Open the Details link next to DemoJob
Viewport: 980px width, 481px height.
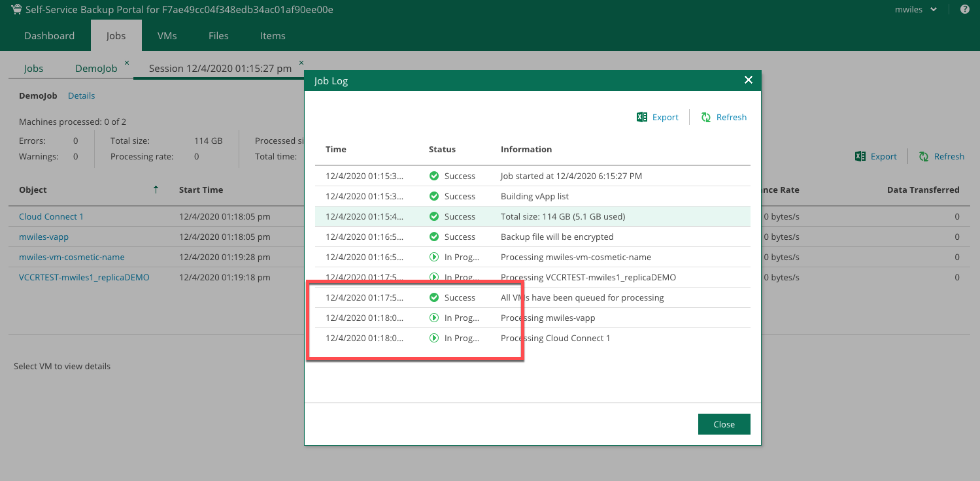click(82, 95)
